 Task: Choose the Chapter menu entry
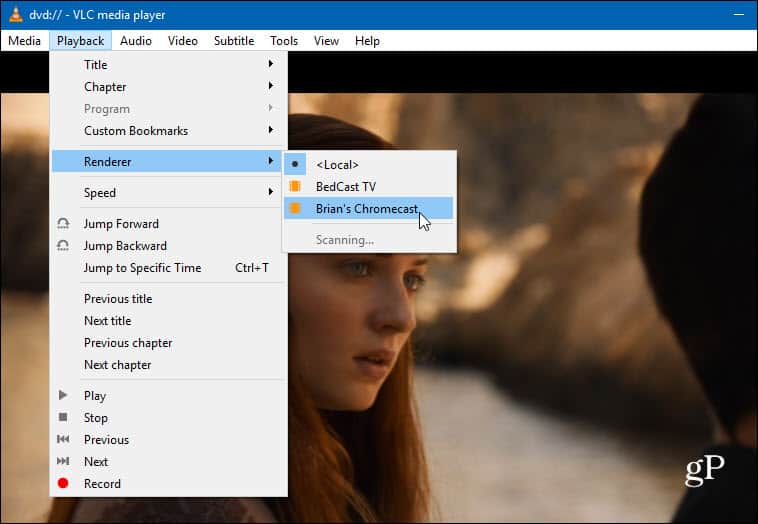(x=168, y=87)
